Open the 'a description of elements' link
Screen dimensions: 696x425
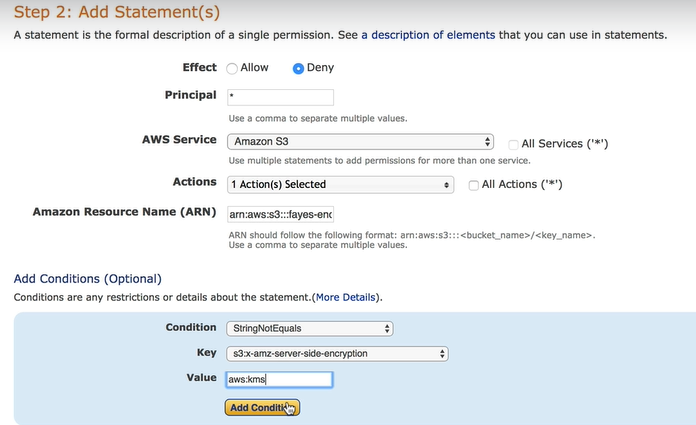[428, 35]
